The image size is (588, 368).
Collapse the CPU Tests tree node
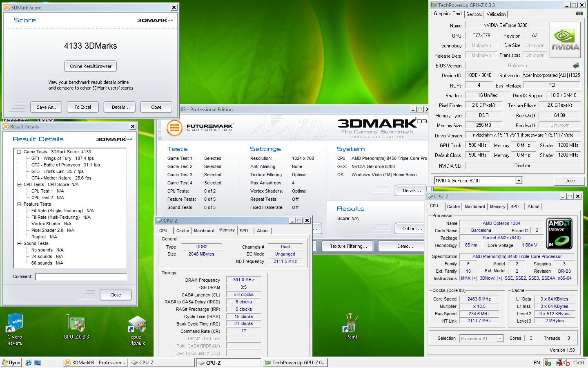(x=19, y=184)
